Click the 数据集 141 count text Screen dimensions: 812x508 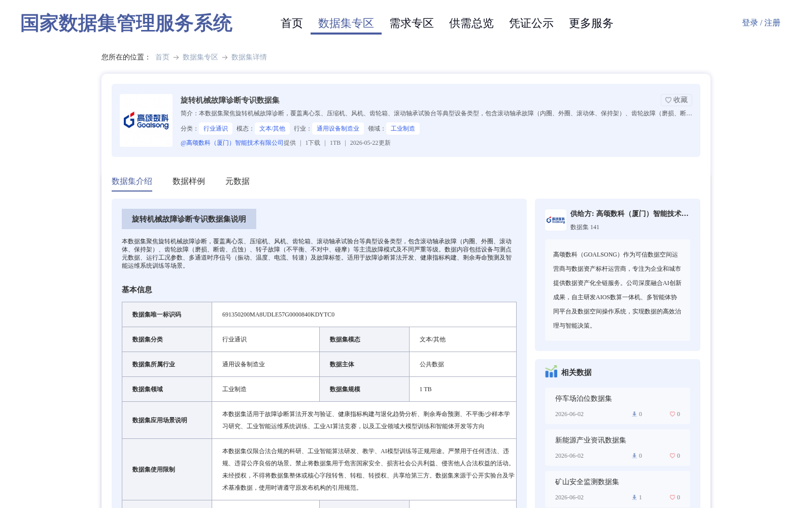click(x=585, y=227)
